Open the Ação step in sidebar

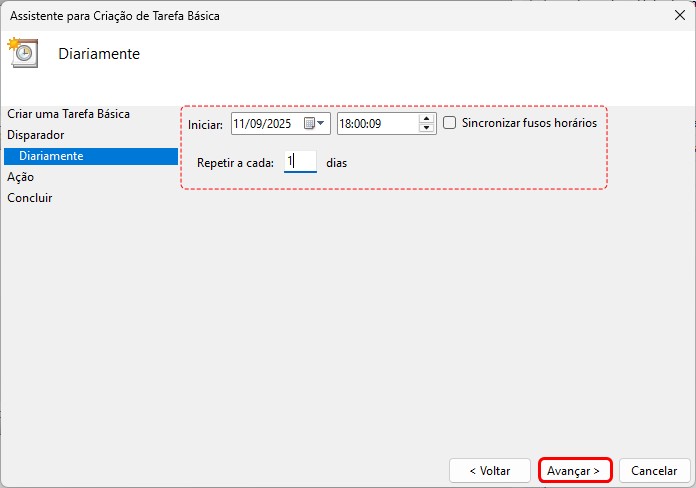click(21, 177)
